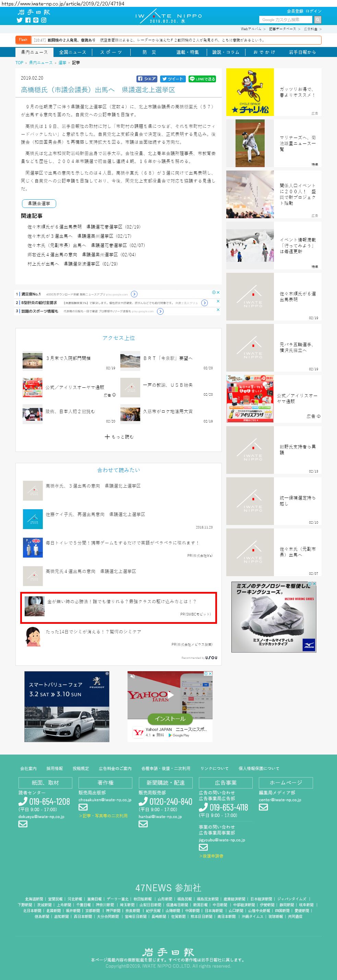337x980 pixels.
Task: Click into the Google カスタム検索 field
Action: 287,20
